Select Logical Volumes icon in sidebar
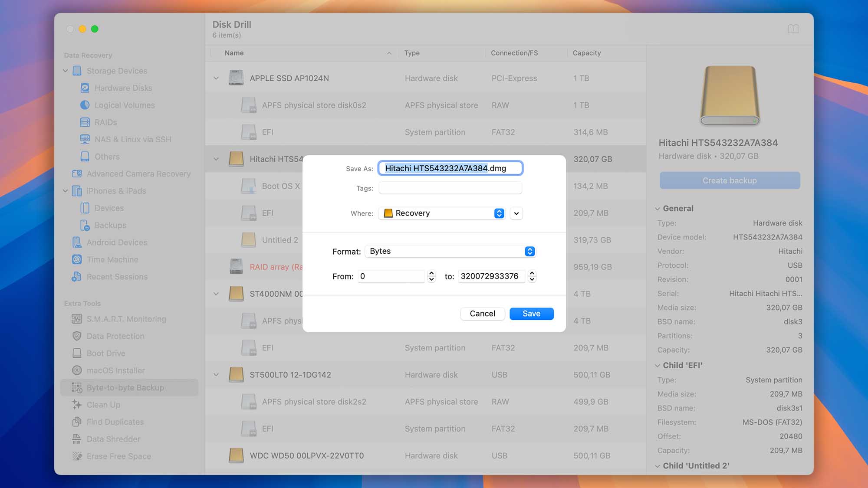Viewport: 868px width, 488px height. click(85, 105)
